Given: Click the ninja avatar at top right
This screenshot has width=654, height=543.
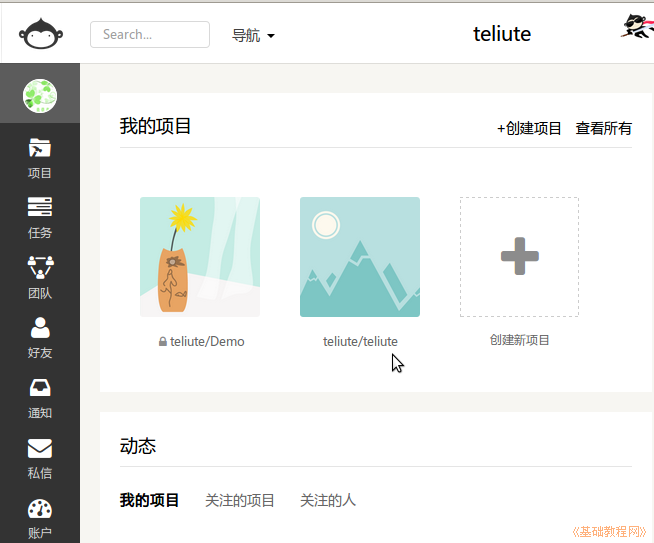Looking at the screenshot, I should click(636, 27).
